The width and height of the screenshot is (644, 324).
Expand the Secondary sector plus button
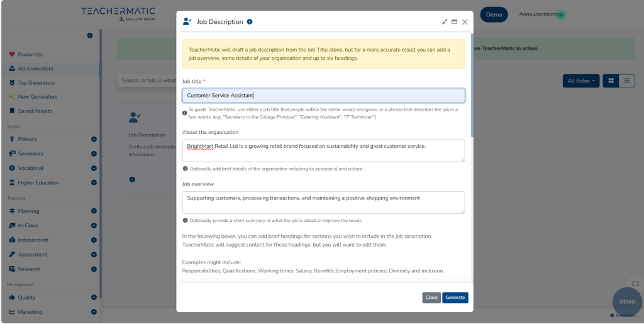[x=94, y=154]
